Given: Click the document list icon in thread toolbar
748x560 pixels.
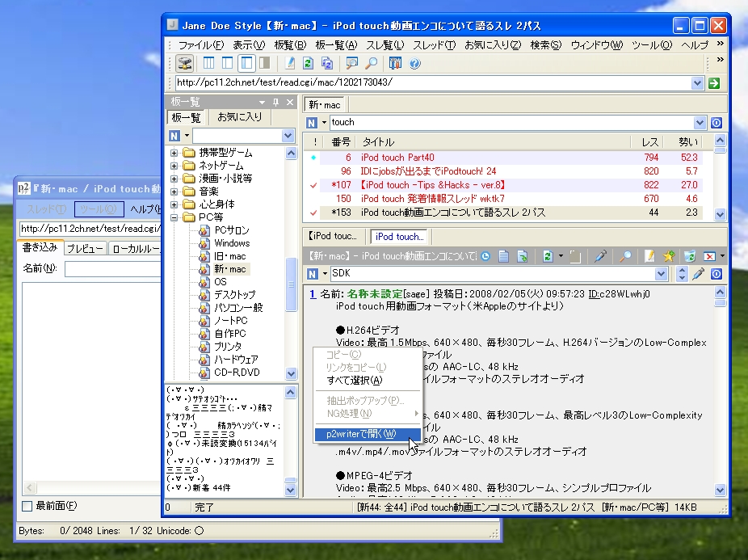Looking at the screenshot, I should point(503,256).
